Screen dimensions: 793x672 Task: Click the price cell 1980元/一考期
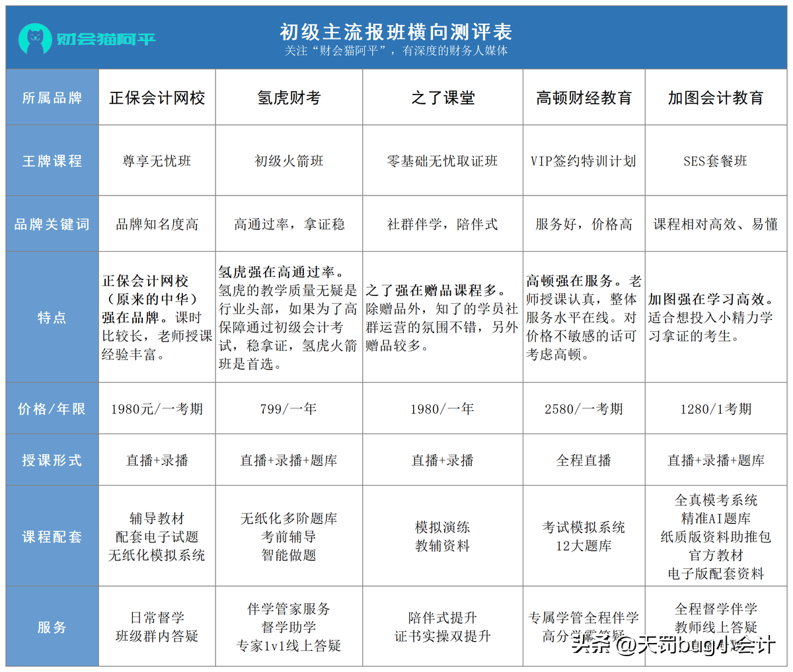pyautogui.click(x=157, y=409)
